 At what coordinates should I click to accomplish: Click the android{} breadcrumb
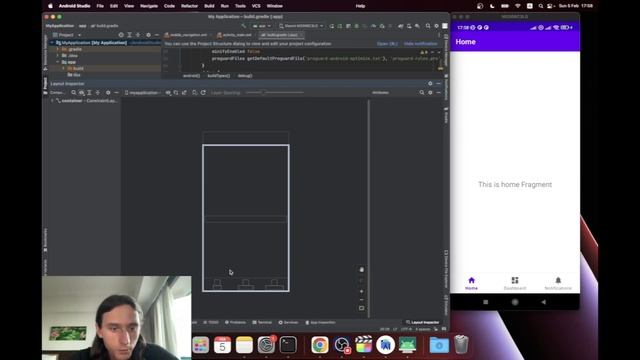click(x=191, y=76)
